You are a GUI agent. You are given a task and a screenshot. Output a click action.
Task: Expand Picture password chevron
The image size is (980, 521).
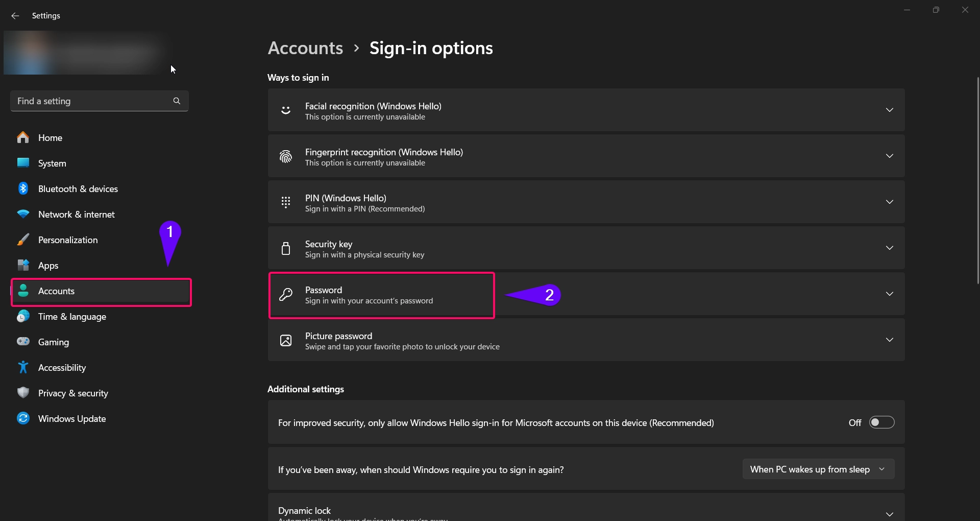tap(890, 340)
